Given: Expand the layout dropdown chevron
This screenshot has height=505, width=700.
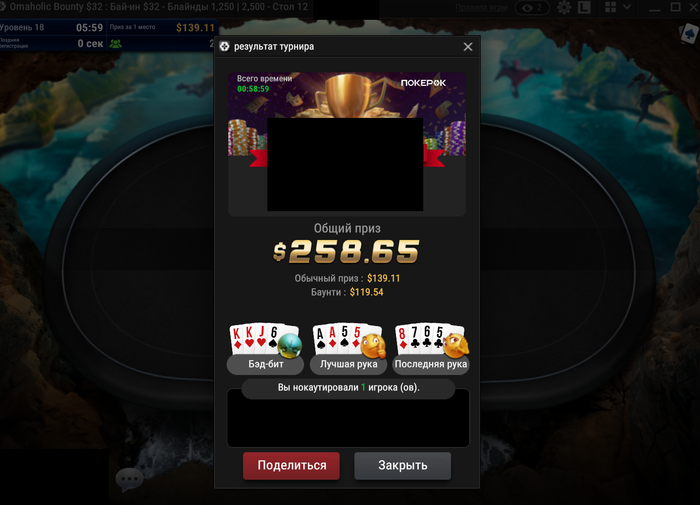Looking at the screenshot, I should click(627, 7).
